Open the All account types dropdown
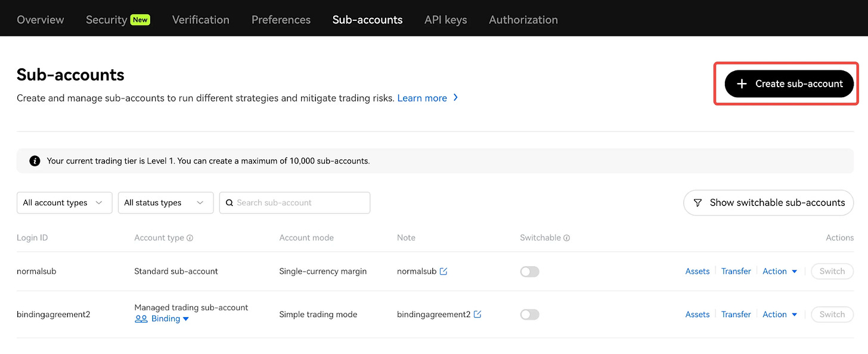Image resolution: width=868 pixels, height=354 pixels. pyautogui.click(x=64, y=203)
